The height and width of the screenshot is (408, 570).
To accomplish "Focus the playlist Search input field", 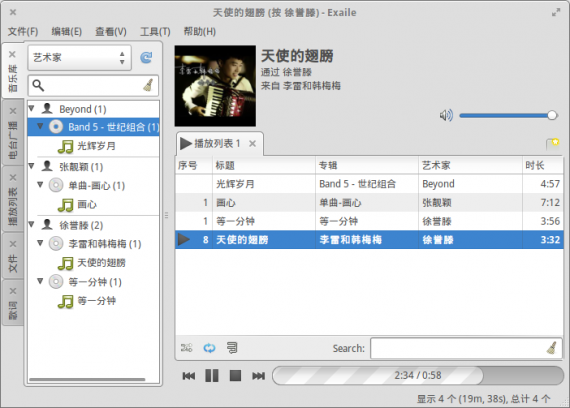I will click(x=466, y=348).
